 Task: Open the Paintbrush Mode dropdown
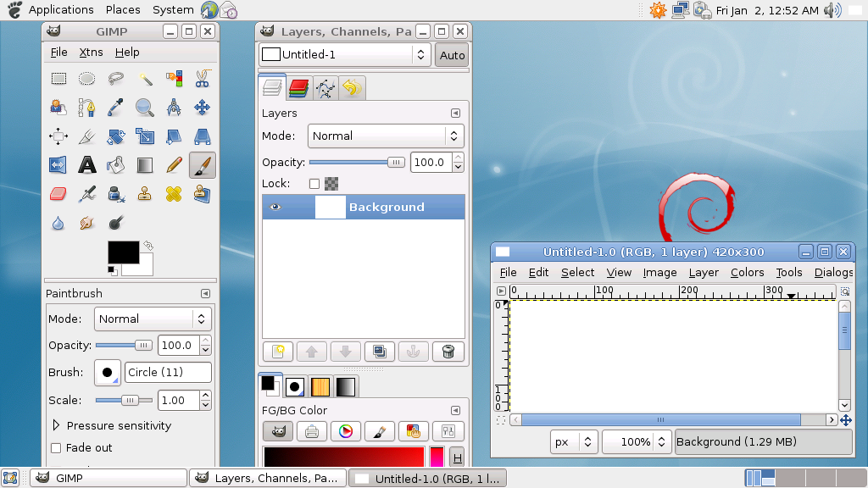pyautogui.click(x=153, y=319)
